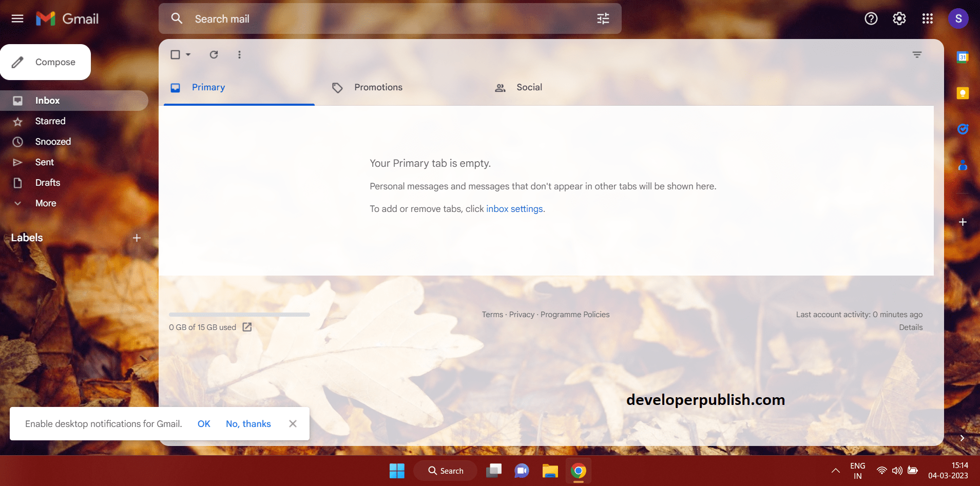Refresh the inbox
980x486 pixels.
pos(214,54)
